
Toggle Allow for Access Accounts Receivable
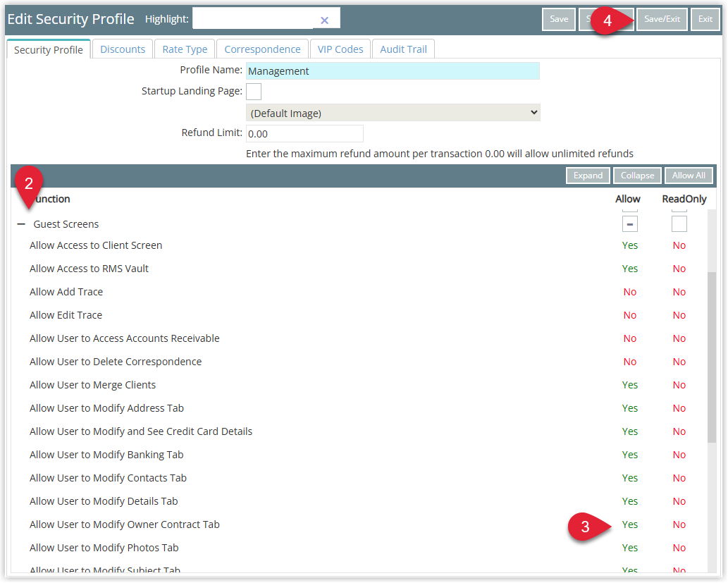629,338
